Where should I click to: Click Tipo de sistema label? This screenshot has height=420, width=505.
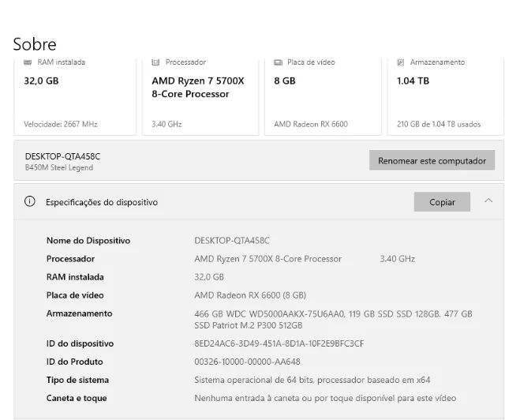77,380
